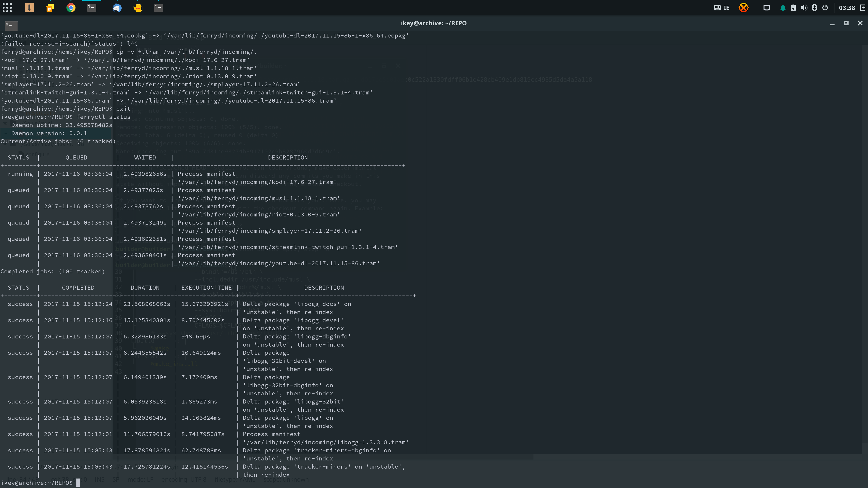Click the 'Daemon version: 0.0.1' line
This screenshot has width=868, height=488.
(x=45, y=133)
